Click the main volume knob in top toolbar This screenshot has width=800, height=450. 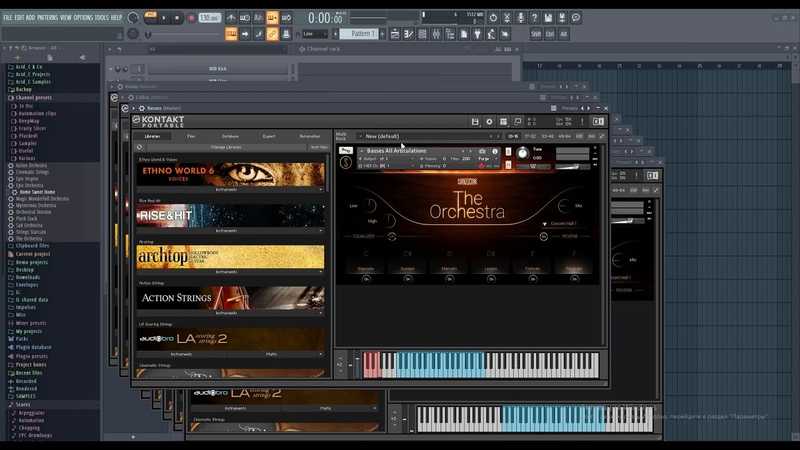(x=133, y=18)
